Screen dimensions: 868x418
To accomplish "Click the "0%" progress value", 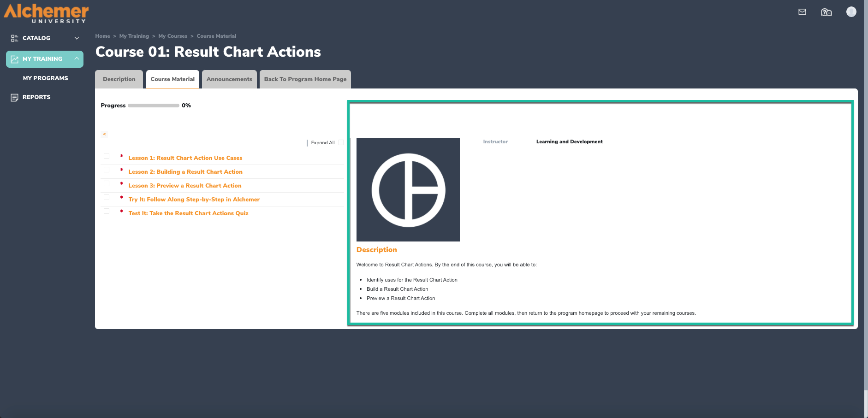I will tap(186, 106).
